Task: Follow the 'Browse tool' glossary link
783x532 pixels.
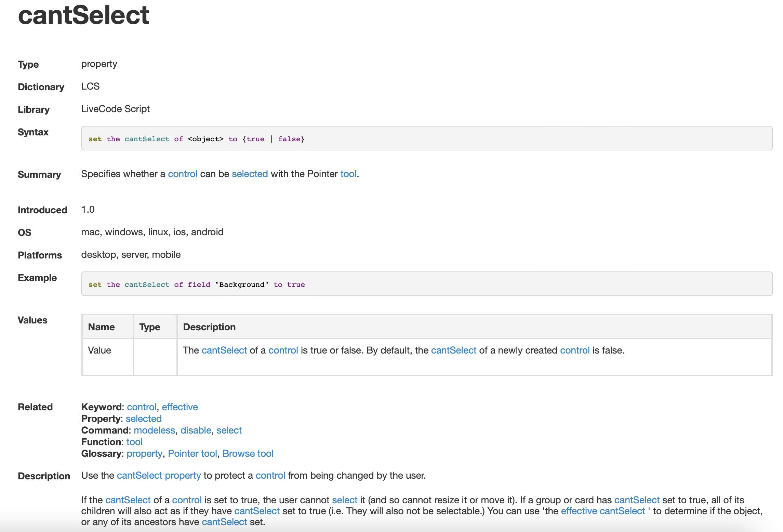Action: pyautogui.click(x=248, y=453)
